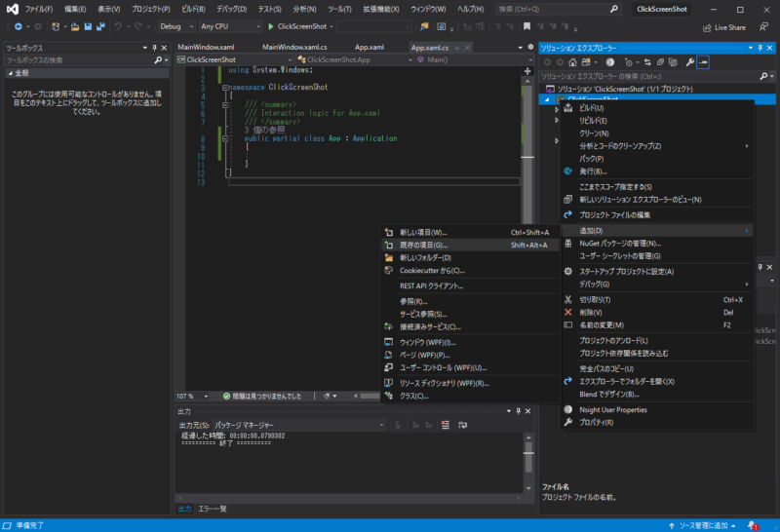Click the Collapse All icon in Solution Explorer
780x532 pixels.
660,62
